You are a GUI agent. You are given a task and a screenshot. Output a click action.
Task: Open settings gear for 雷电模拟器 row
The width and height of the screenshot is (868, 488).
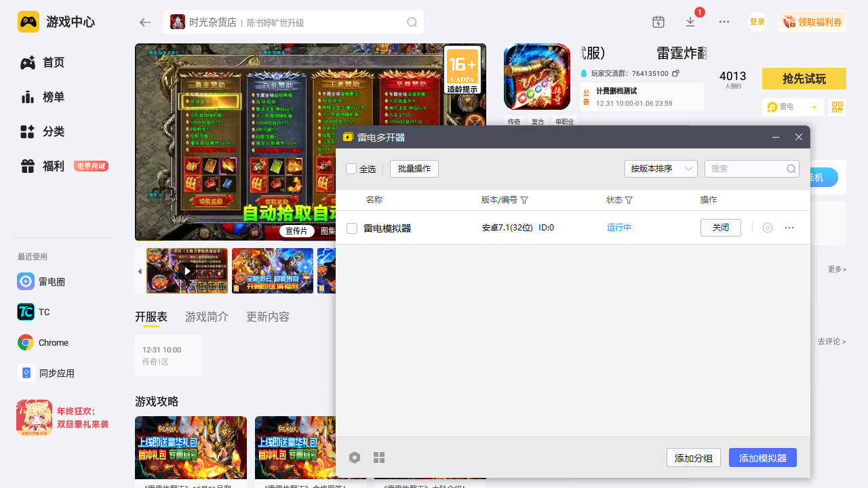[x=768, y=228]
